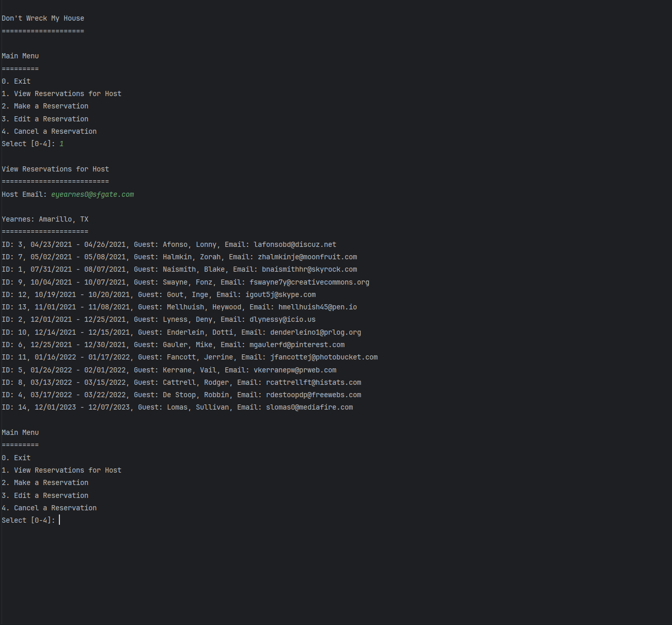Screen dimensions: 672x625
Task: Click the email lafonsobd@discuz.net
Action: [294, 245]
